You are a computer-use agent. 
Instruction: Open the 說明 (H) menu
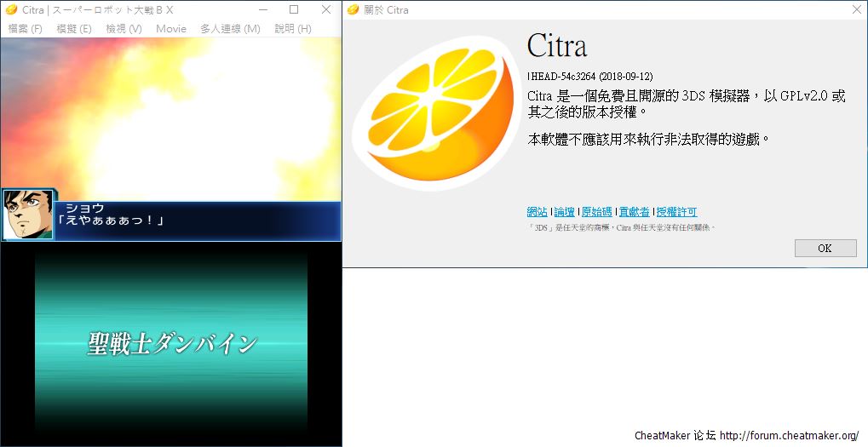point(293,29)
